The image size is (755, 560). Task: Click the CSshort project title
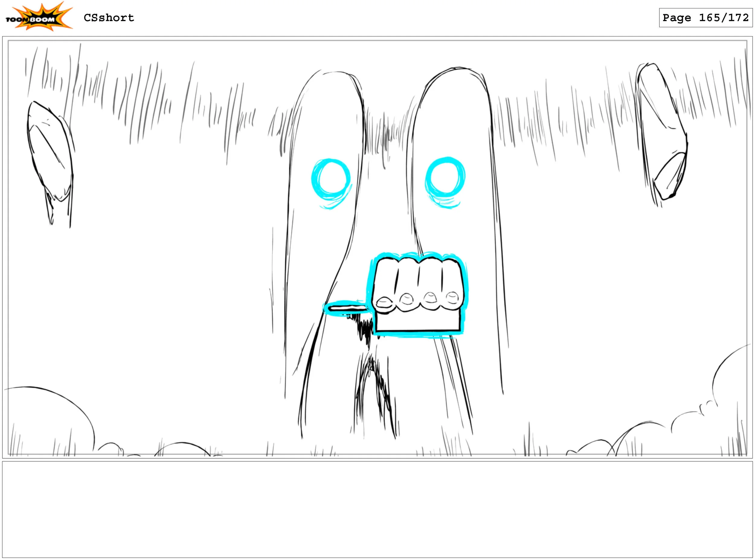pyautogui.click(x=109, y=18)
